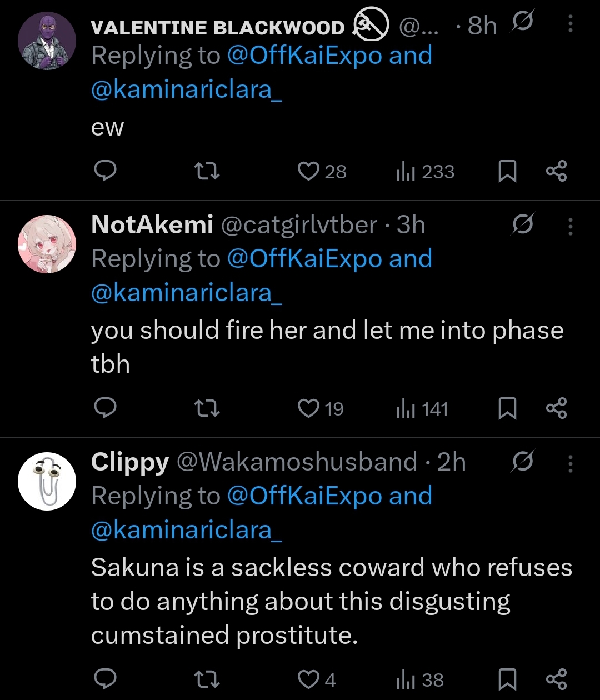The height and width of the screenshot is (700, 600).
Task: Open VALENTINE BLACKWOOD's profile picture
Action: click(47, 41)
